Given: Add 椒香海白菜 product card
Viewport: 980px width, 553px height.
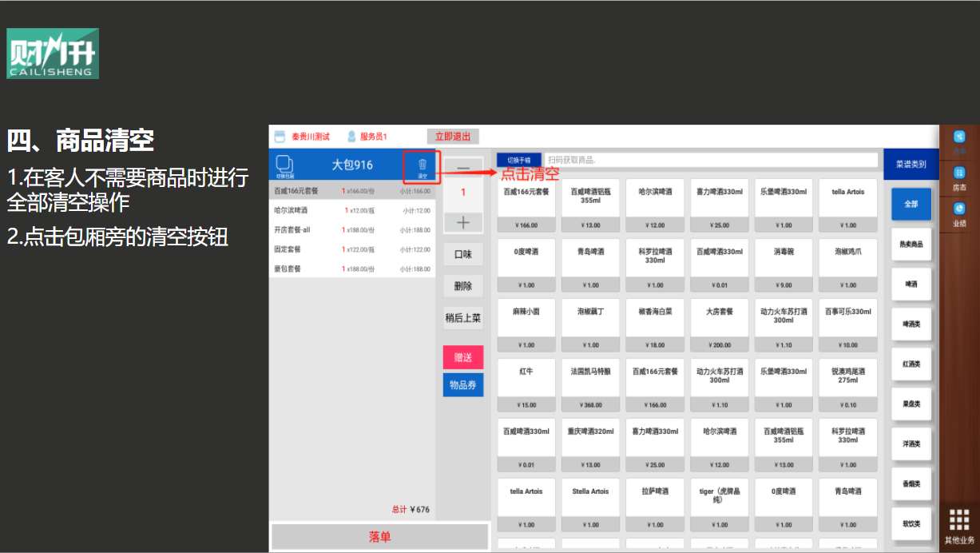Looking at the screenshot, I should 657,325.
